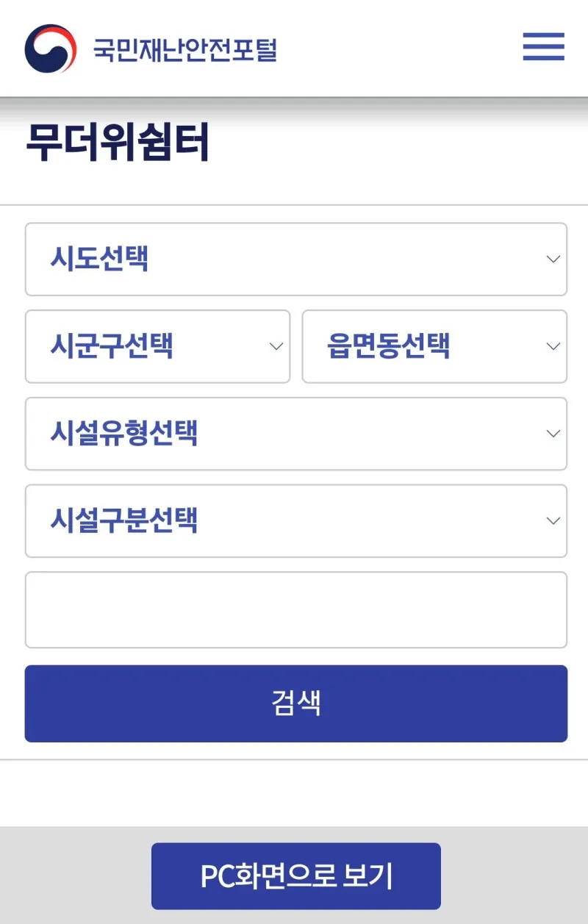This screenshot has height=924, width=588.
Task: Open the 시설구분선택 dropdown
Action: [x=295, y=520]
